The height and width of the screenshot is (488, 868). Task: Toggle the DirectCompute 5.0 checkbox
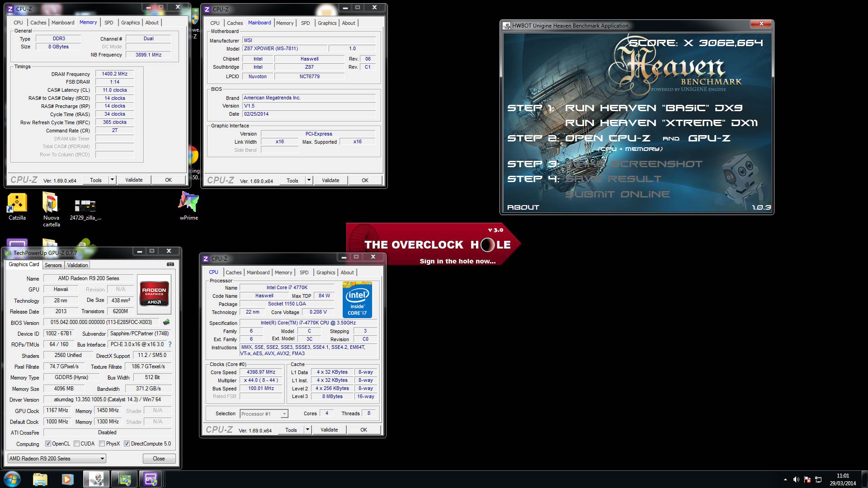(127, 444)
